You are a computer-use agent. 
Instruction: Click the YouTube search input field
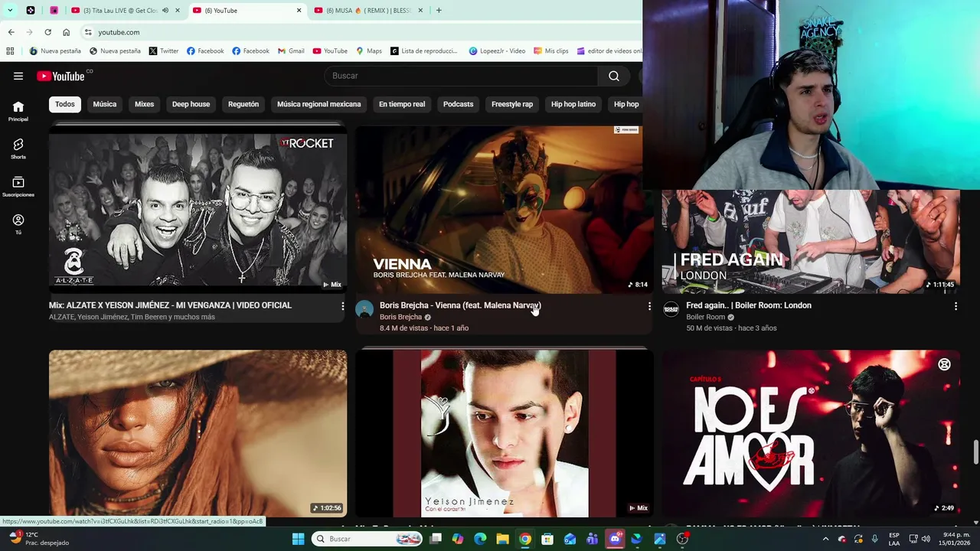[462, 76]
